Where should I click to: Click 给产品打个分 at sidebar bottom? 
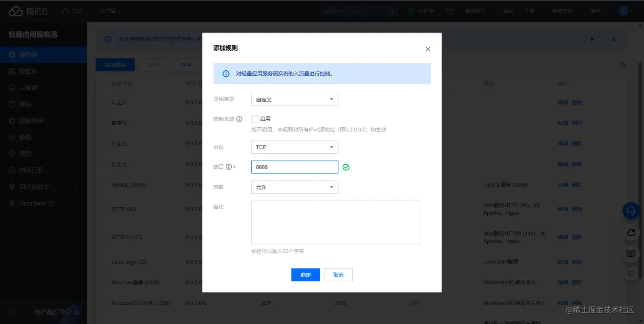pos(57,312)
